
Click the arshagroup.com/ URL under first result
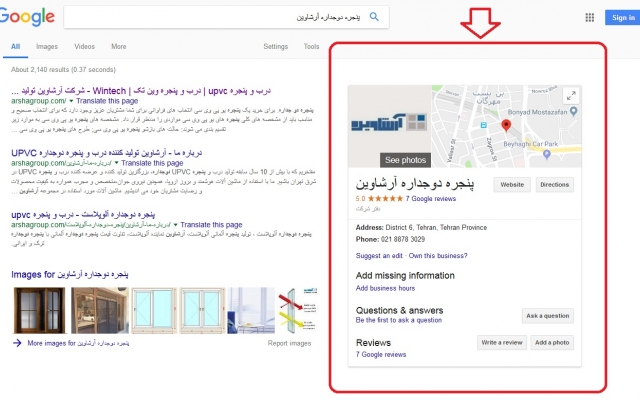click(x=38, y=101)
